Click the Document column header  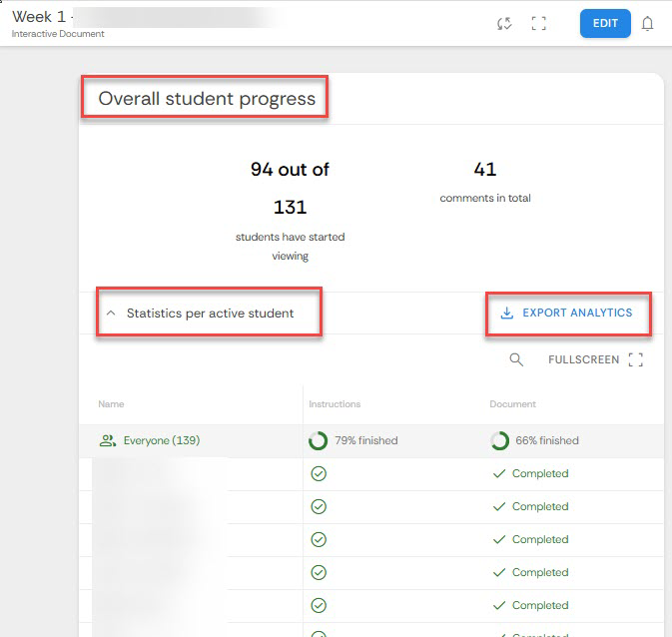pyautogui.click(x=512, y=403)
